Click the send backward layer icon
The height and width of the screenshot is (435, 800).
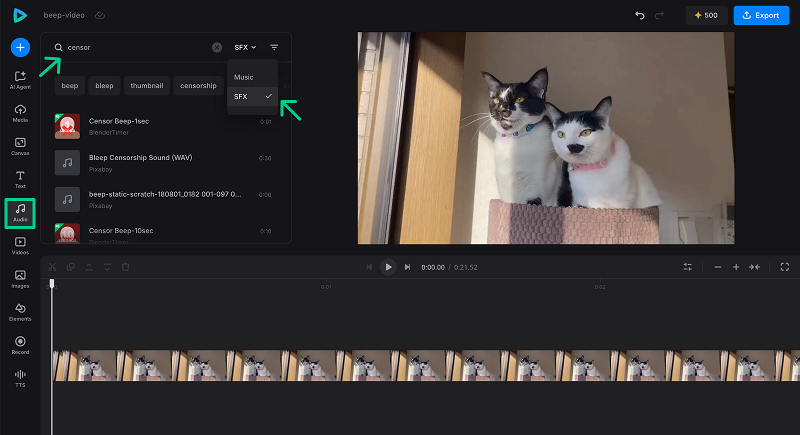point(107,267)
